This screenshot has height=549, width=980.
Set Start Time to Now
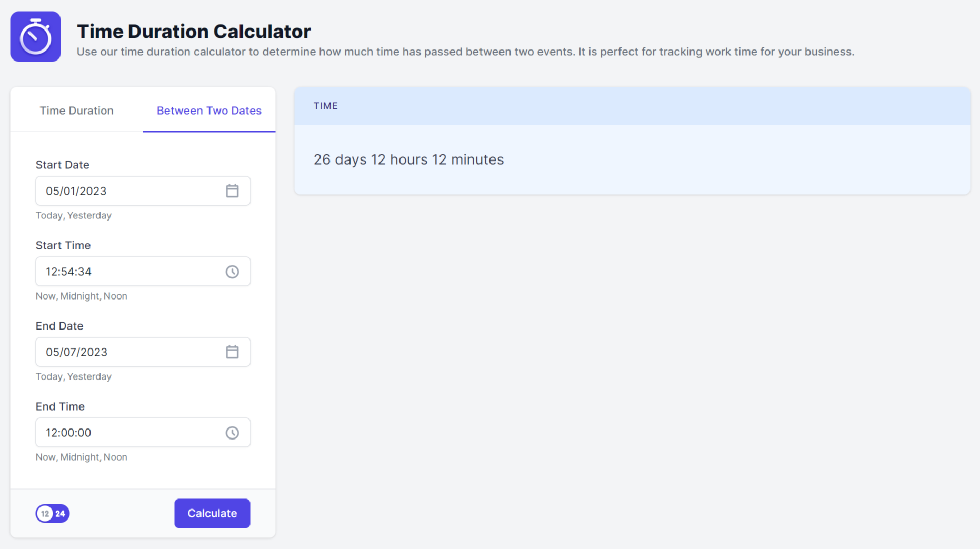tap(45, 296)
